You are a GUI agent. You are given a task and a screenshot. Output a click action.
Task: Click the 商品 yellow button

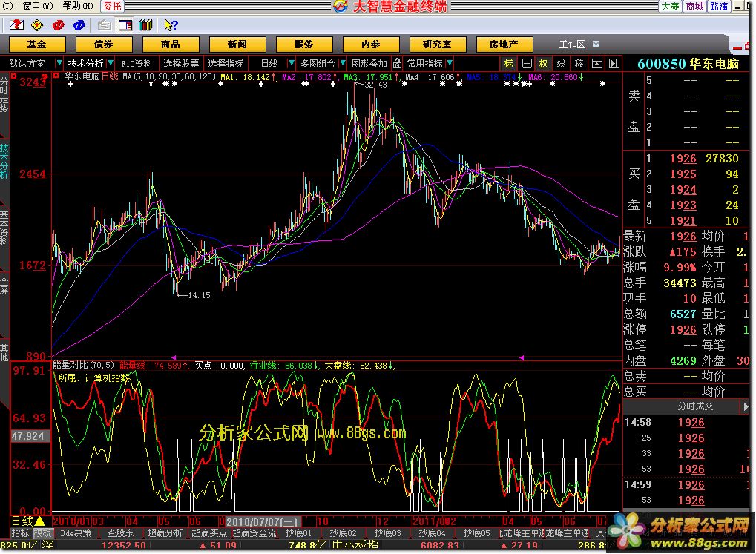point(171,44)
